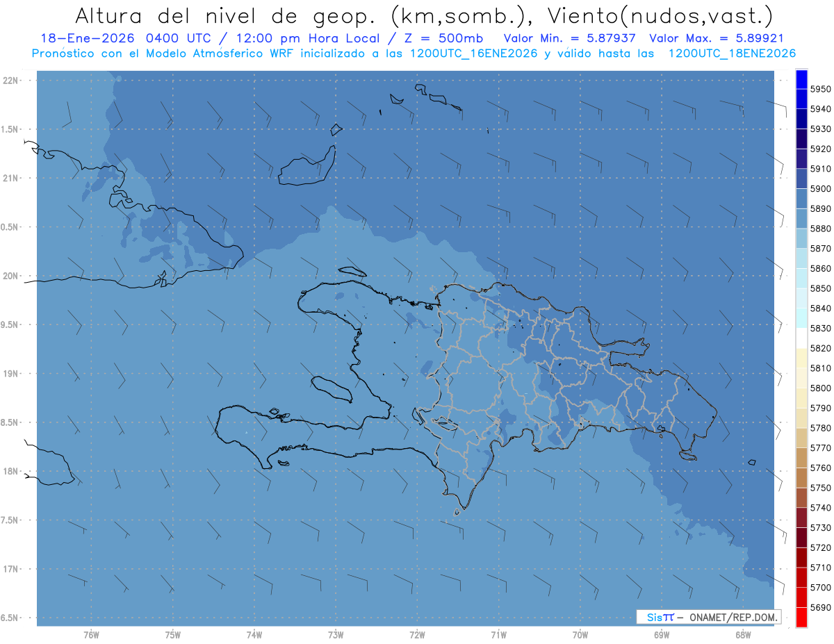
Task: Click the '5880' legend value
Action: 821,229
